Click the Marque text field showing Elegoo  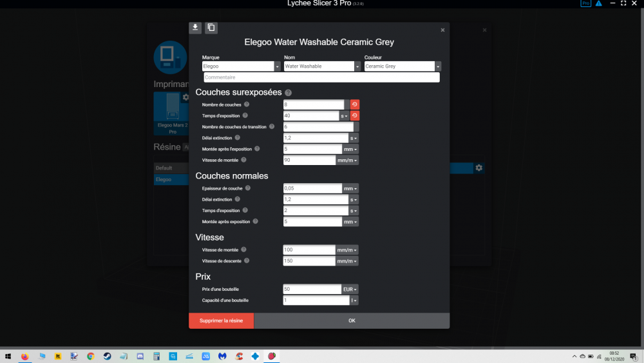238,66
